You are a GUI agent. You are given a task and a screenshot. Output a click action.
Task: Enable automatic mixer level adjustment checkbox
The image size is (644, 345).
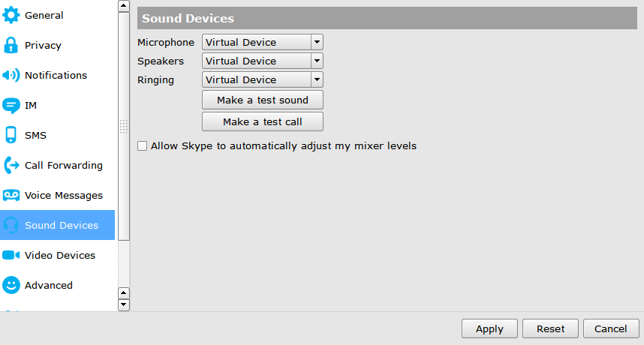[x=142, y=146]
